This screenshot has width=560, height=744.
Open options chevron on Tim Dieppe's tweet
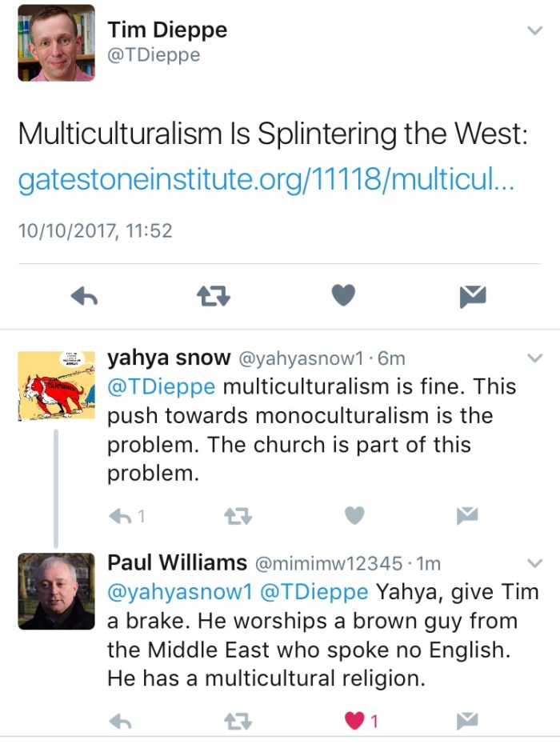point(534,30)
